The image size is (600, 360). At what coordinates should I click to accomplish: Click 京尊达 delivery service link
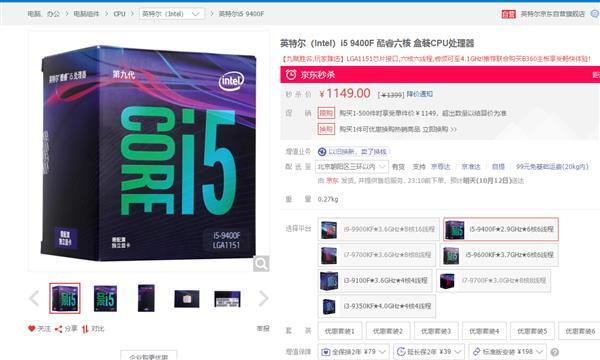pos(440,167)
